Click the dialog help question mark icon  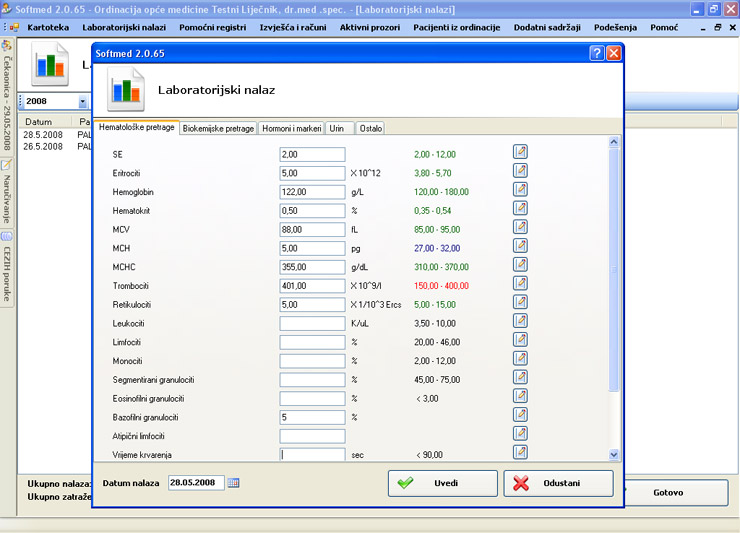(x=596, y=53)
